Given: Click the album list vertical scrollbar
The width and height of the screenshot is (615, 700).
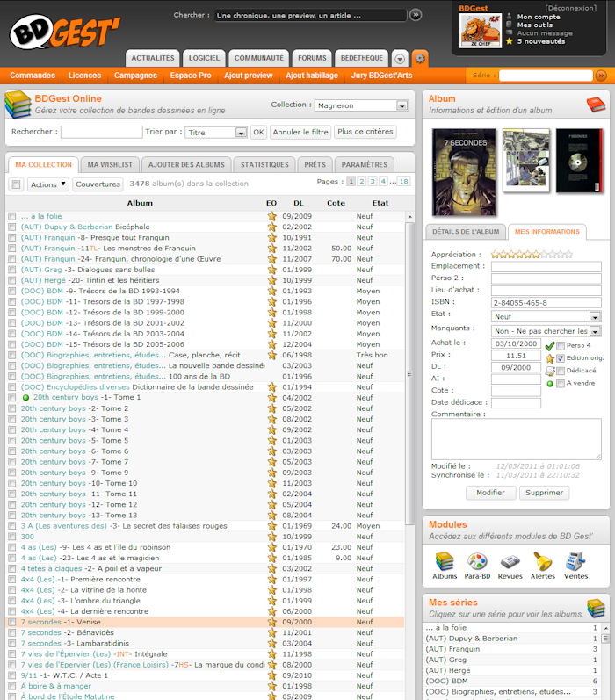Looking at the screenshot, I should [409, 374].
